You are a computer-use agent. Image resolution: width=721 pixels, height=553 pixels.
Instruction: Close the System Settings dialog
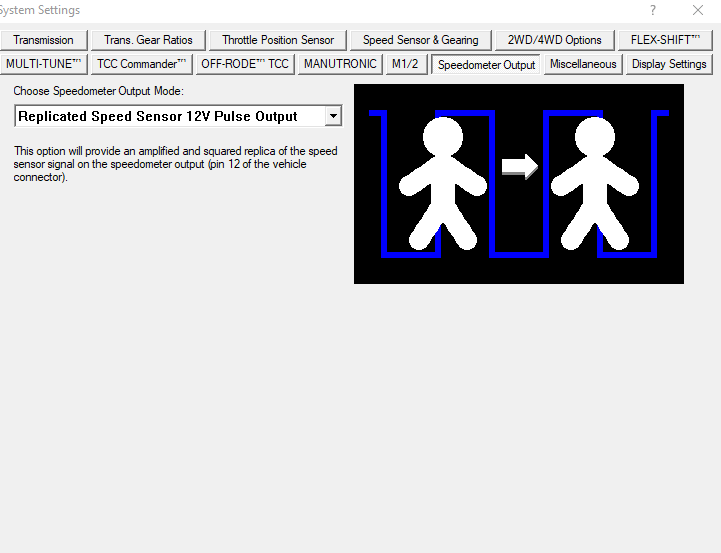pyautogui.click(x=698, y=10)
